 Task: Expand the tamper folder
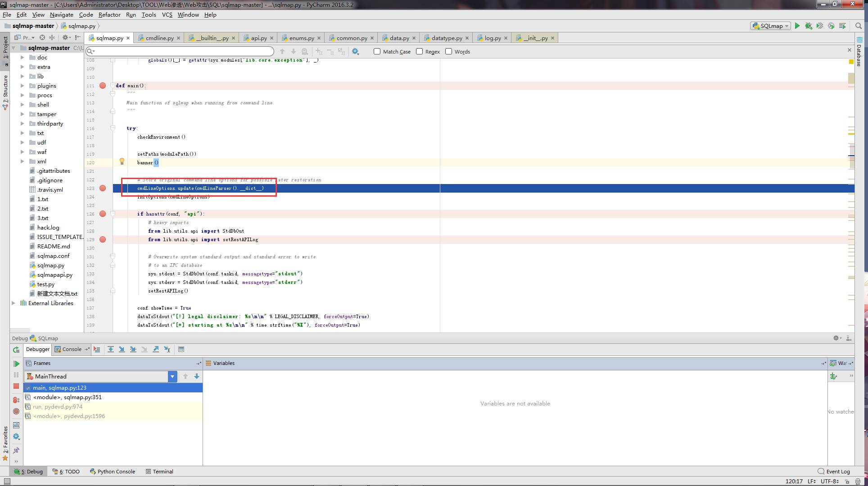(x=23, y=114)
